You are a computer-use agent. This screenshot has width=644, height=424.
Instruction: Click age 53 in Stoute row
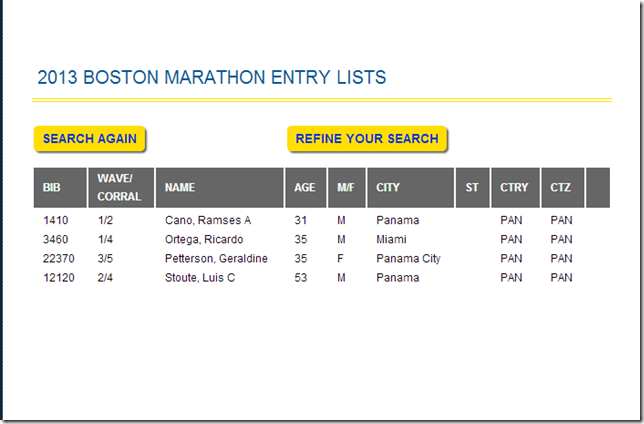click(x=301, y=278)
